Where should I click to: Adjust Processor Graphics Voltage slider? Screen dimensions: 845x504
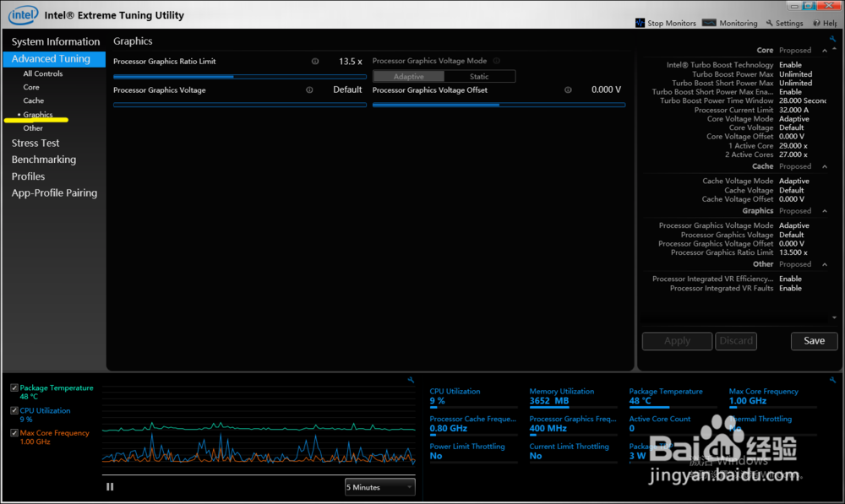point(240,105)
